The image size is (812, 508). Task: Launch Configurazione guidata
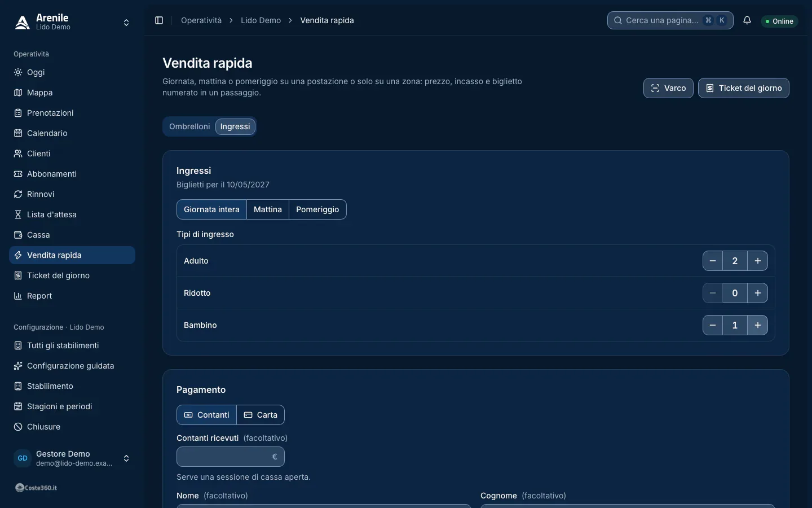pyautogui.click(x=72, y=366)
